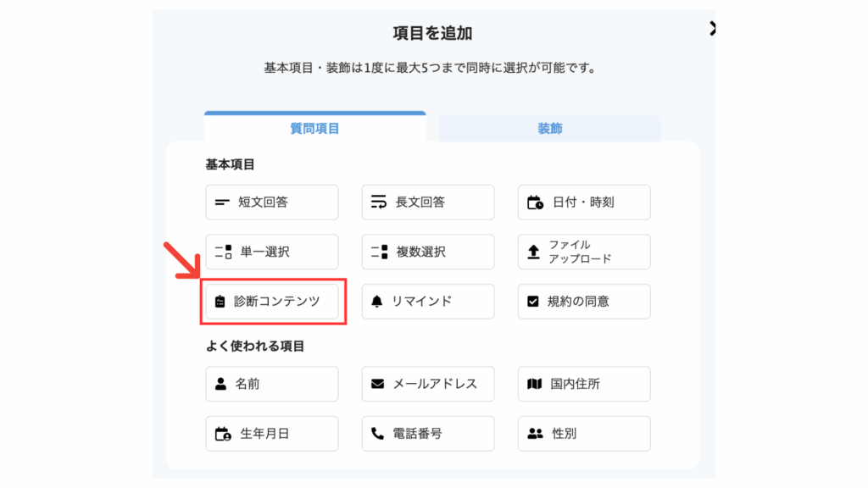Close the 項目を追加 dialog
The image size is (868, 488).
712,29
